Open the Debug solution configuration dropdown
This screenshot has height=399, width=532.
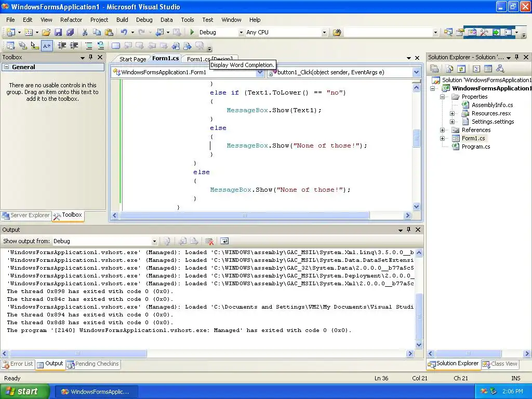click(241, 33)
